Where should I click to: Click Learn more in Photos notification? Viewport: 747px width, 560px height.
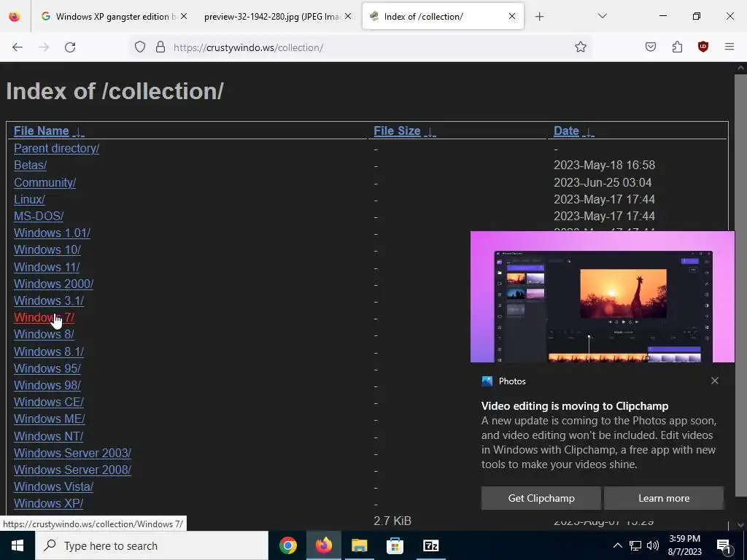coord(664,498)
